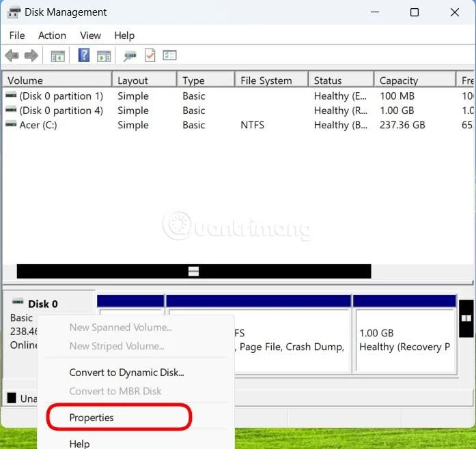
Task: Click the 100 MB capacity cell
Action: (397, 96)
